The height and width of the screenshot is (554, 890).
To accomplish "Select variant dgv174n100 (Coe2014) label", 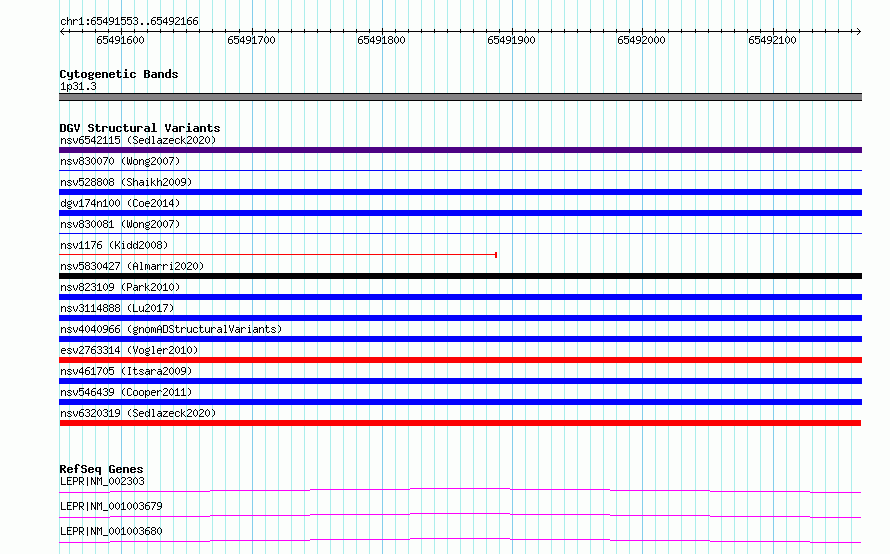I will tap(120, 203).
